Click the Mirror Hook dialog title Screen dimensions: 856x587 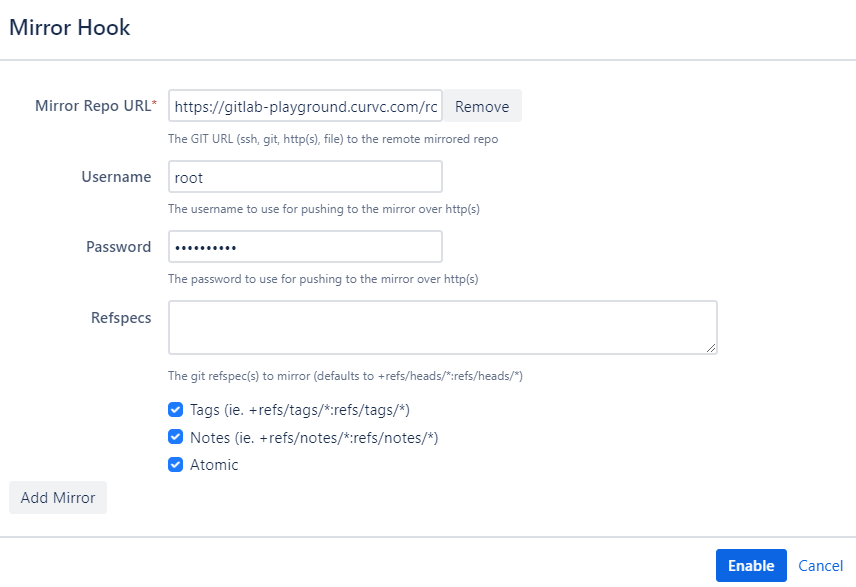(70, 27)
